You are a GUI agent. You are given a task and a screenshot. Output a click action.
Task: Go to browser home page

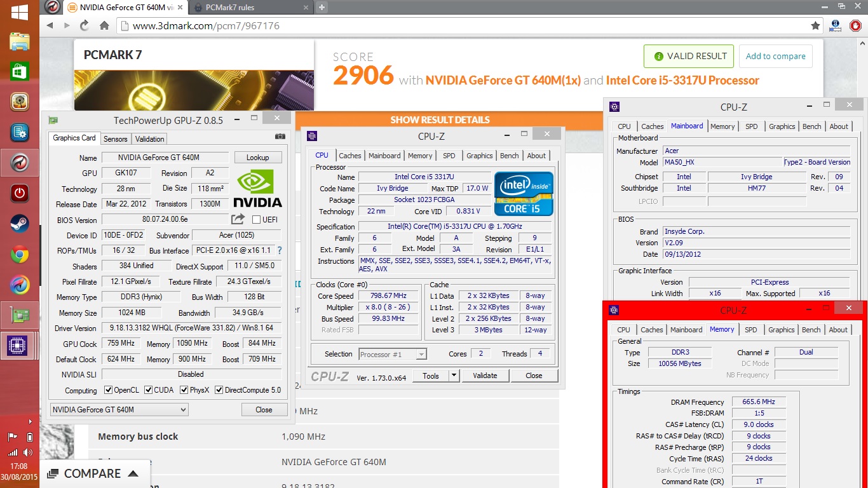point(104,25)
